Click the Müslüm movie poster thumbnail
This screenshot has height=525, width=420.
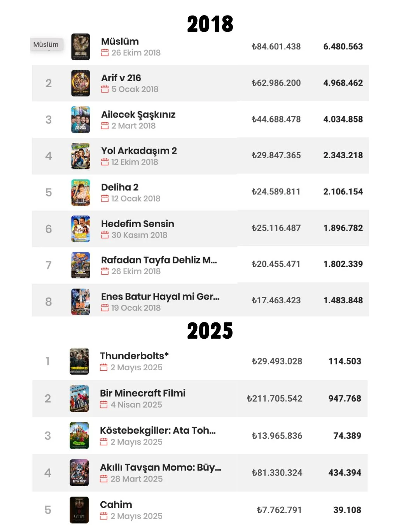(80, 47)
